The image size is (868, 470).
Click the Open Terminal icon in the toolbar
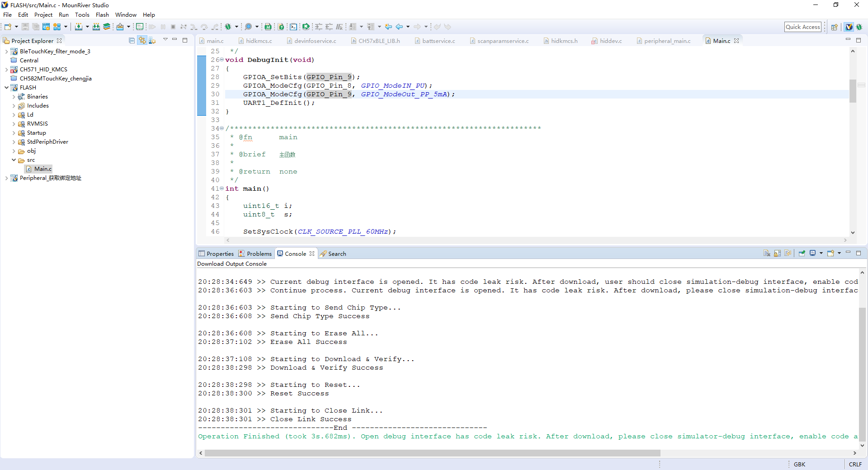[x=293, y=27]
